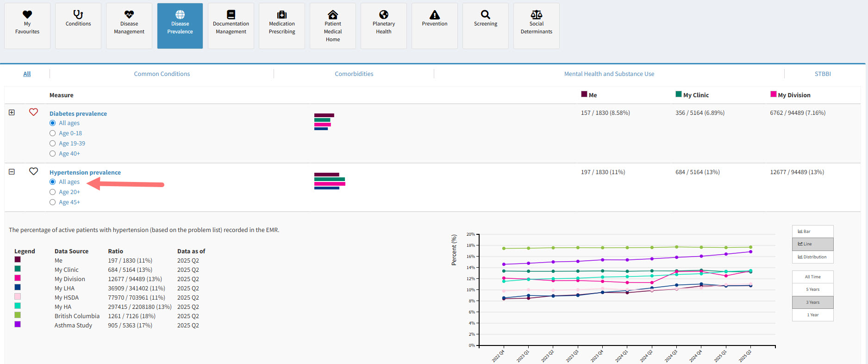Screen dimensions: 868x364
Task: Open Social Determinants scales tile
Action: (537, 25)
